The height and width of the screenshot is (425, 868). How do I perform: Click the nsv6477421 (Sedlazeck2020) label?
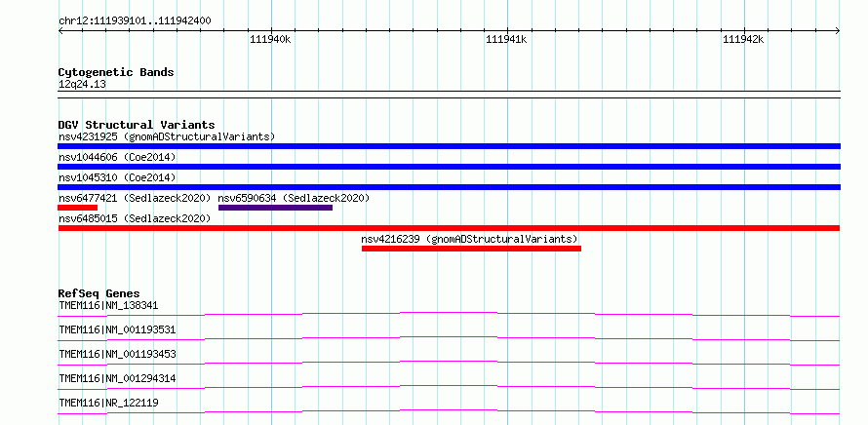[x=135, y=198]
